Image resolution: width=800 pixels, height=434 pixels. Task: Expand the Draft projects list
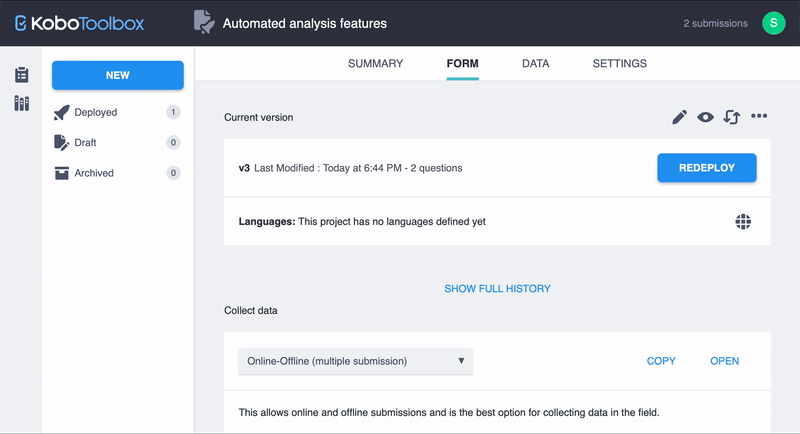coord(86,143)
